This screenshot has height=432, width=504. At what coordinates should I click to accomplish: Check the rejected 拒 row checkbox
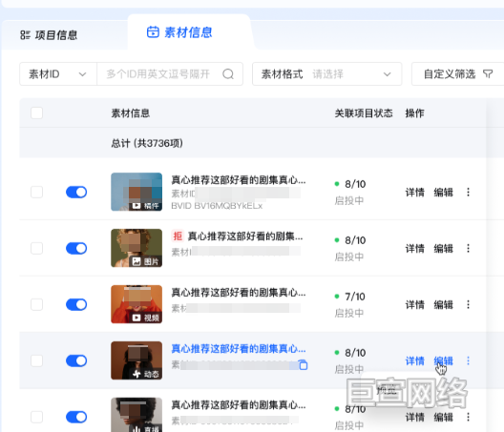point(36,248)
